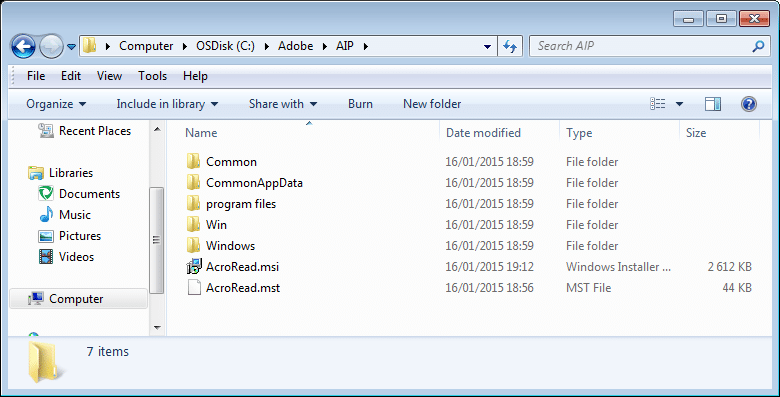The height and width of the screenshot is (397, 780).
Task: Click the Forward navigation arrow
Action: pos(51,46)
